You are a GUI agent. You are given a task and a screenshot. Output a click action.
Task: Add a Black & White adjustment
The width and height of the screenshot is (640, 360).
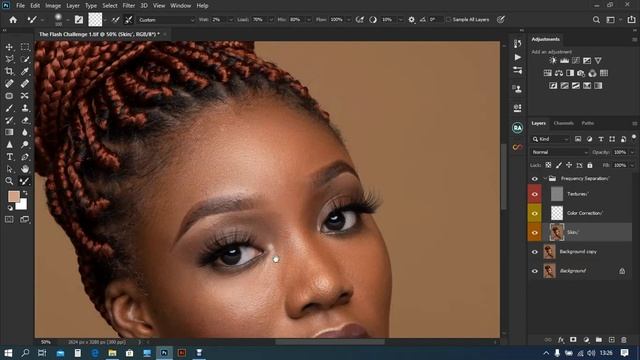(570, 73)
